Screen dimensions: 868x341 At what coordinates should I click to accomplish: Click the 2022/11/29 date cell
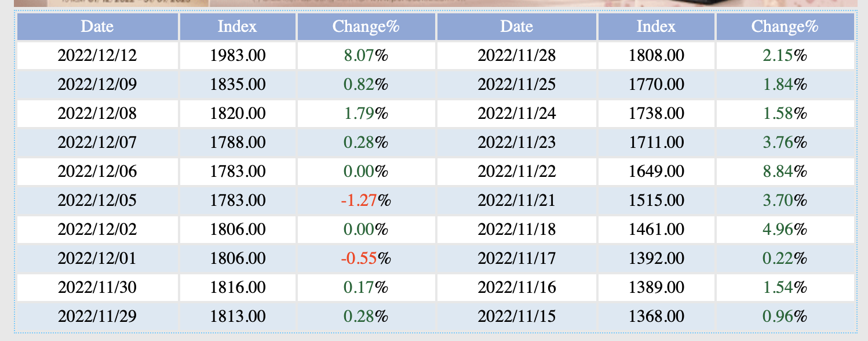tap(97, 317)
